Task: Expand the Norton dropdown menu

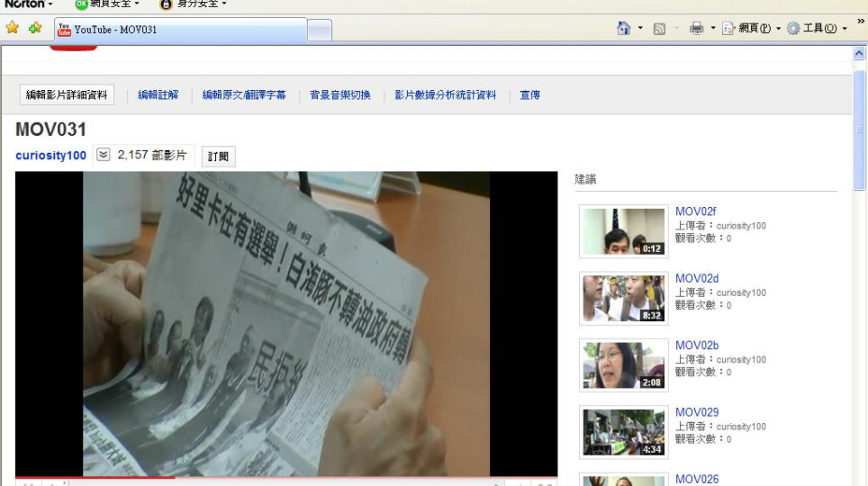Action: 50,4
